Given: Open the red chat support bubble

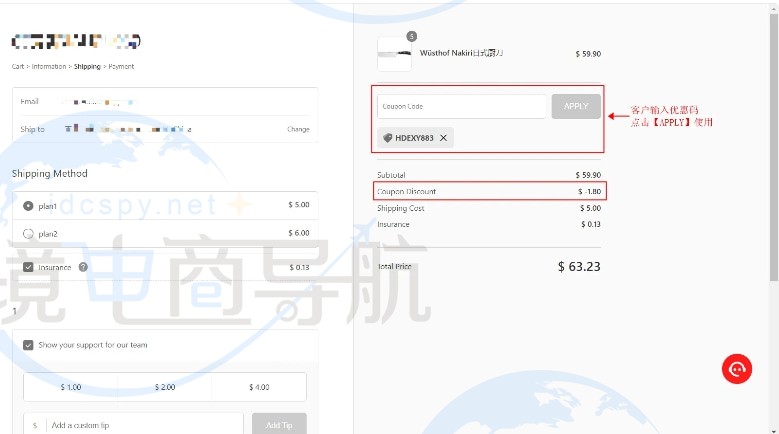Looking at the screenshot, I should 737,369.
